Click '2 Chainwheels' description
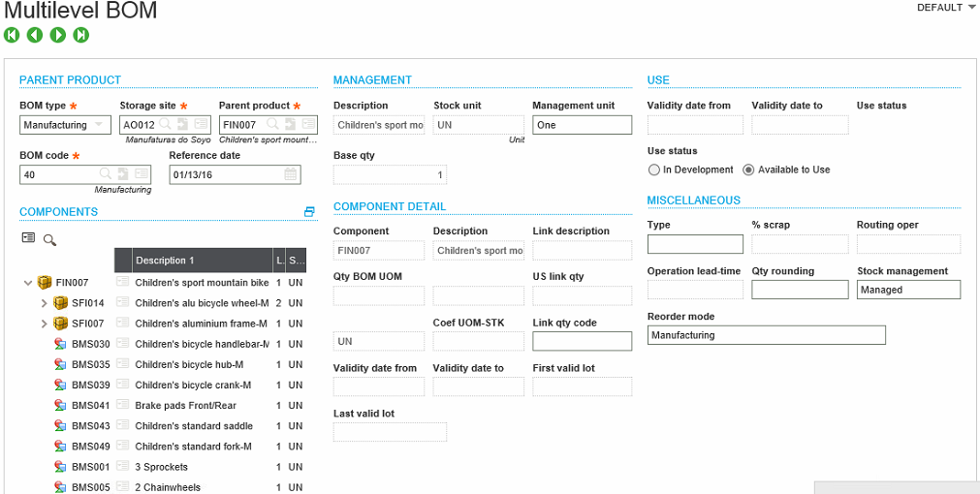The height and width of the screenshot is (494, 980). [168, 487]
